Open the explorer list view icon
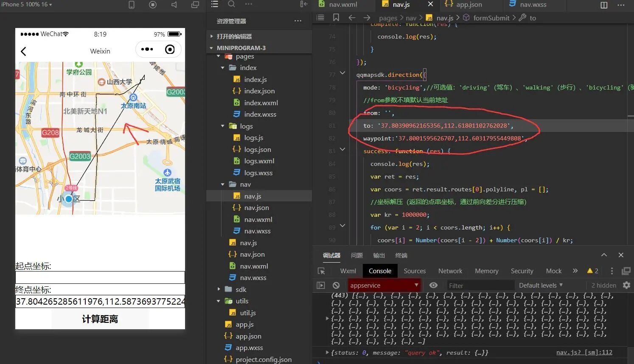 [x=215, y=4]
